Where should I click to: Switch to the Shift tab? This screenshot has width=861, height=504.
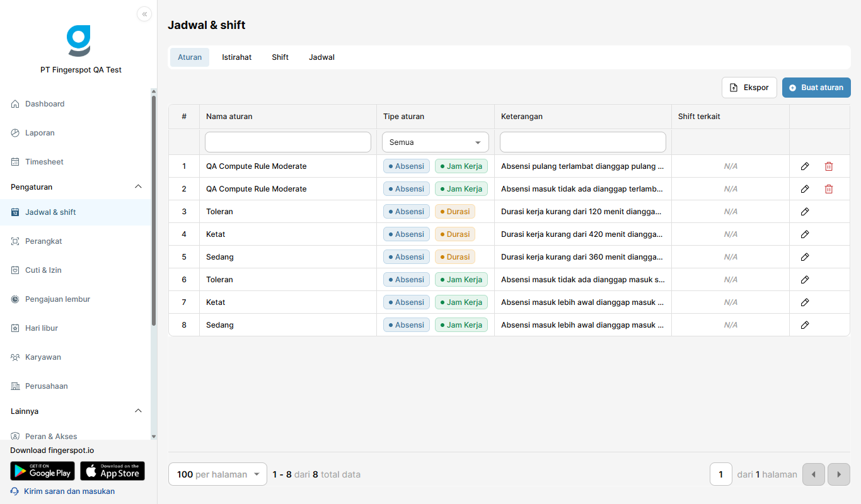point(280,57)
